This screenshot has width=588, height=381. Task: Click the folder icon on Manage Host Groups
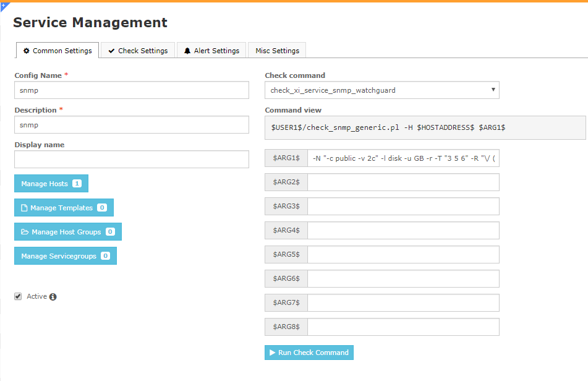(x=25, y=232)
